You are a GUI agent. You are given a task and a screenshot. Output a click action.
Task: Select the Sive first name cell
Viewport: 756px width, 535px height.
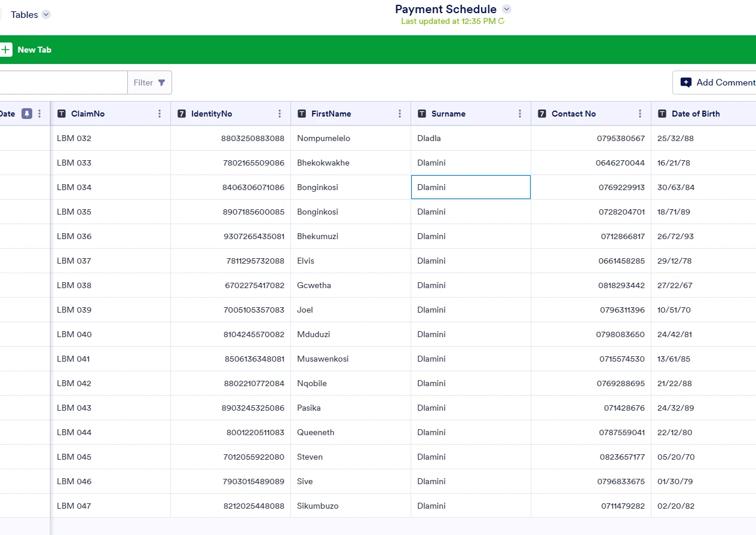pyautogui.click(x=351, y=481)
